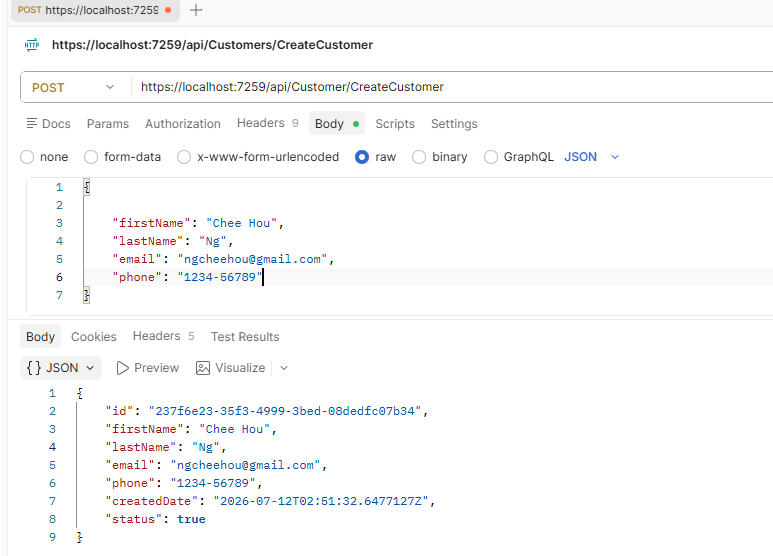
Task: Click line number 2 in request editor
Action: click(x=59, y=205)
